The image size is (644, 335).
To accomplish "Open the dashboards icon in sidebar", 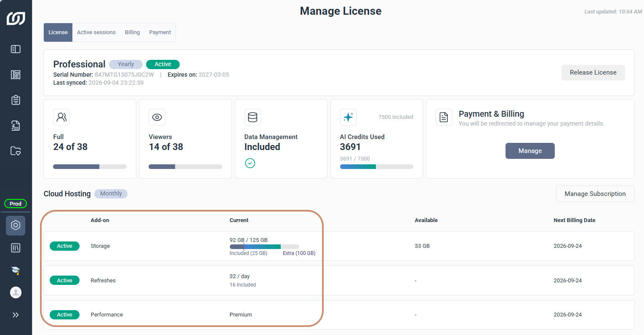I will 16,75.
